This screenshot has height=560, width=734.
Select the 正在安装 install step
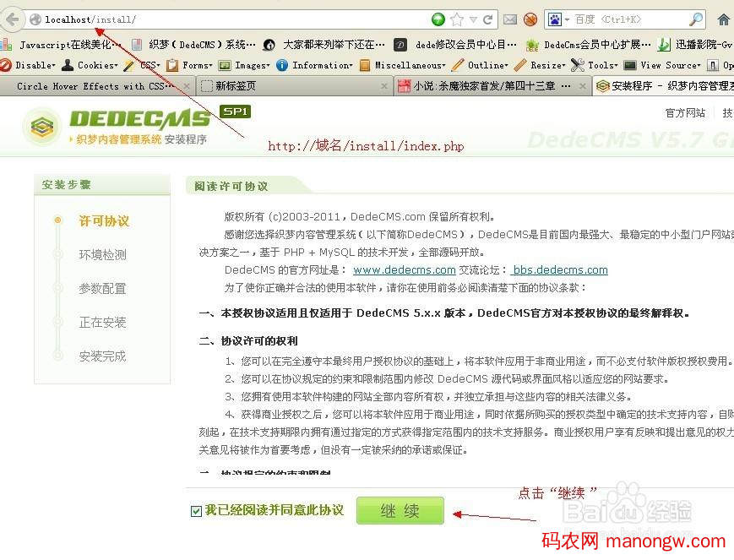point(102,322)
